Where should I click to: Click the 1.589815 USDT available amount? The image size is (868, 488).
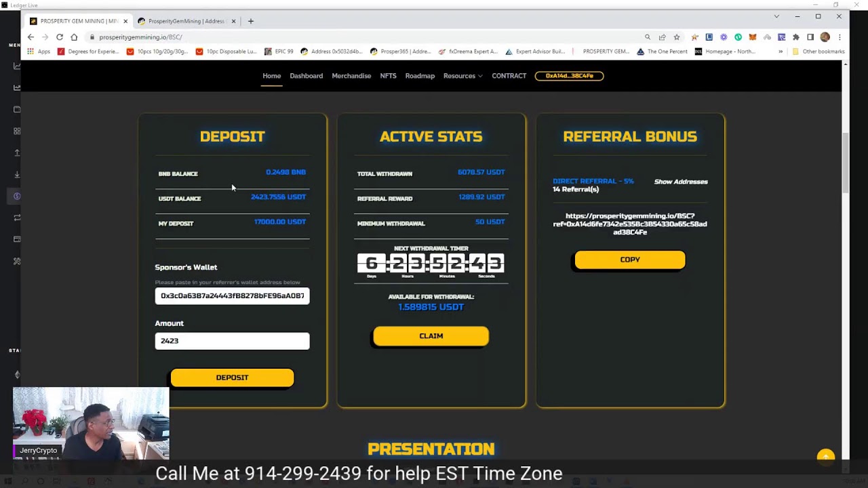pyautogui.click(x=431, y=307)
